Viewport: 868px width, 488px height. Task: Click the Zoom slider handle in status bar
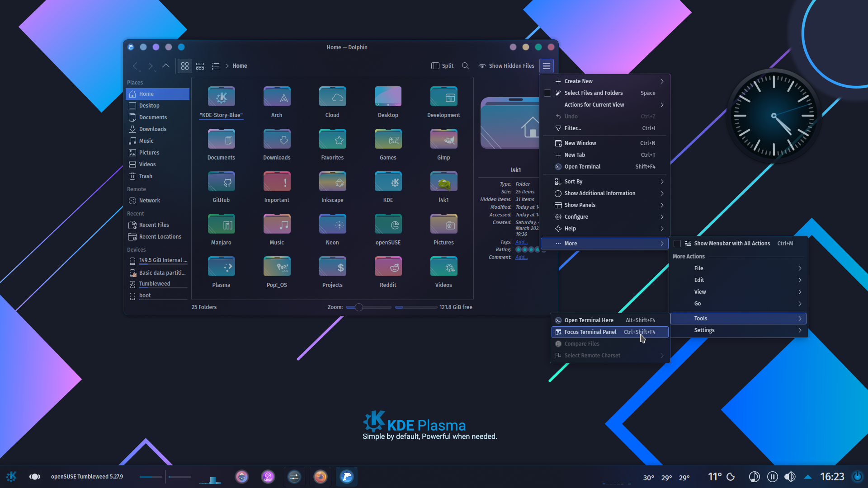[x=359, y=307]
